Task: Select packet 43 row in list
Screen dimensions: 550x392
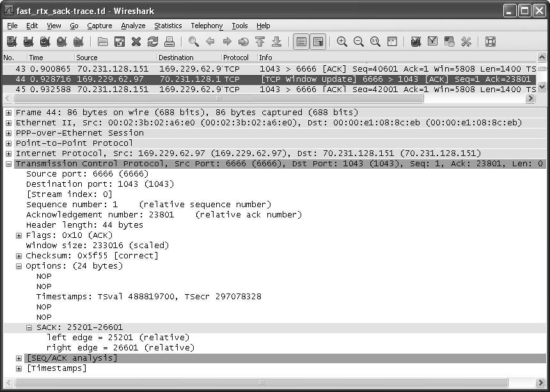Action: click(269, 68)
